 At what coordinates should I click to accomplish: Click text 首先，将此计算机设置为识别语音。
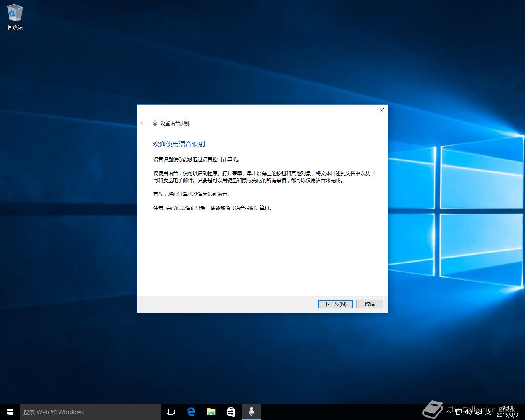click(x=192, y=194)
